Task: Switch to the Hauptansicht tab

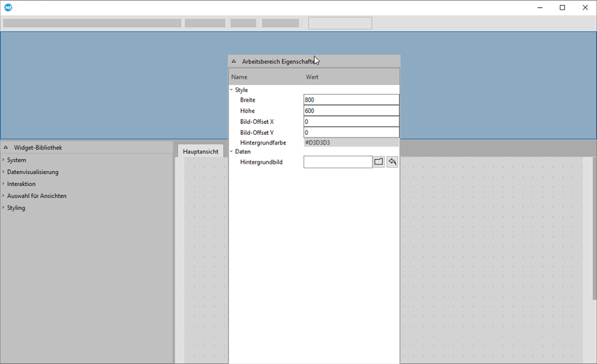Action: (x=201, y=151)
